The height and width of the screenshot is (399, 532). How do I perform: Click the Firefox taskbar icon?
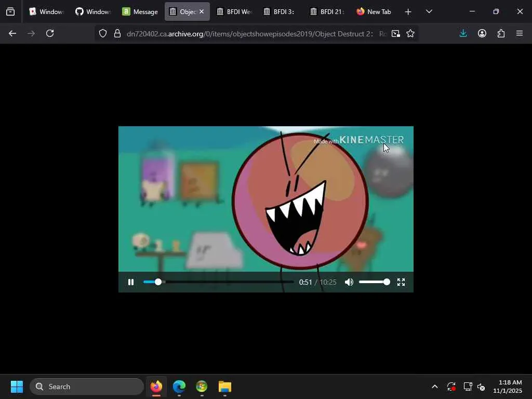click(x=156, y=387)
